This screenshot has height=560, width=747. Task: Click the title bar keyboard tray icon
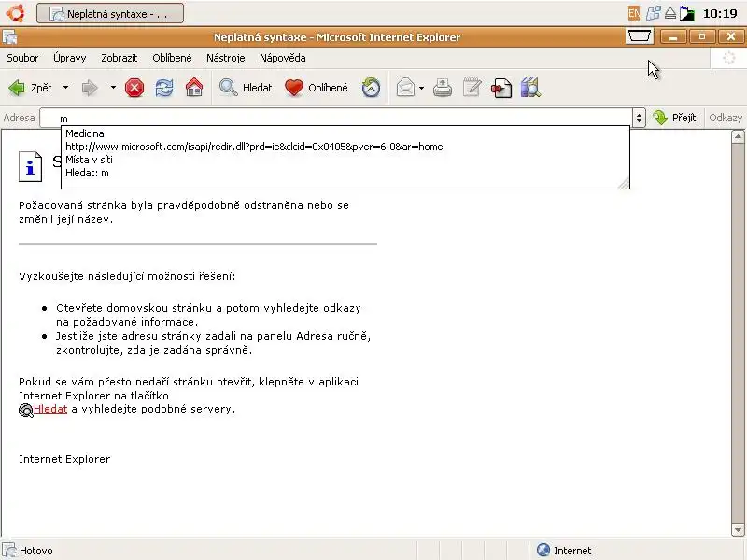pyautogui.click(x=639, y=36)
